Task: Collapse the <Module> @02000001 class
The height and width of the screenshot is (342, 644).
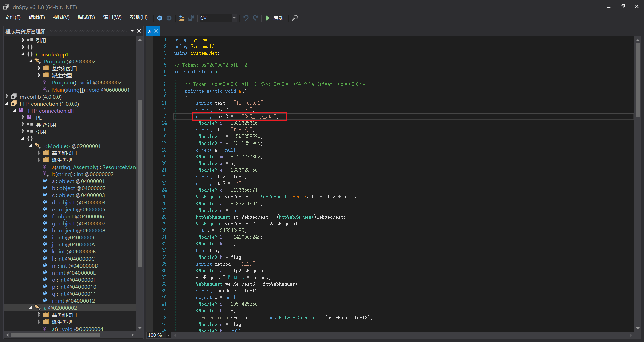Action: [31, 146]
